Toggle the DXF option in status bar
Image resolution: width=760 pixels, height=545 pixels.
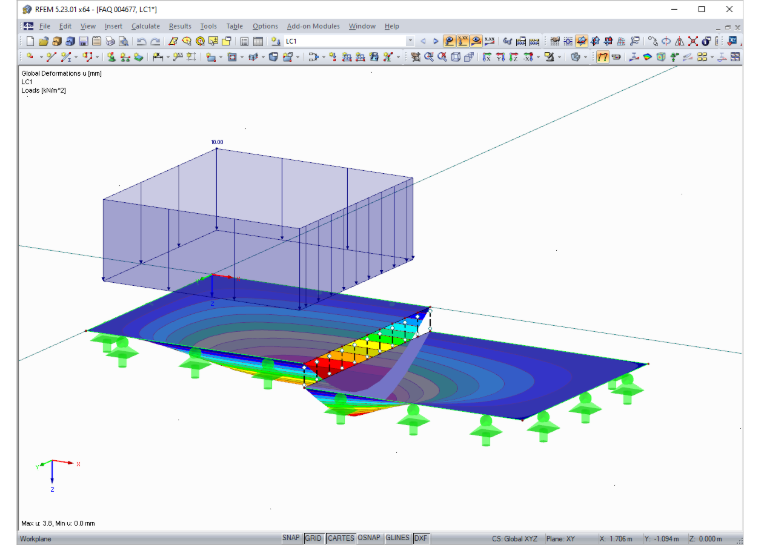421,538
